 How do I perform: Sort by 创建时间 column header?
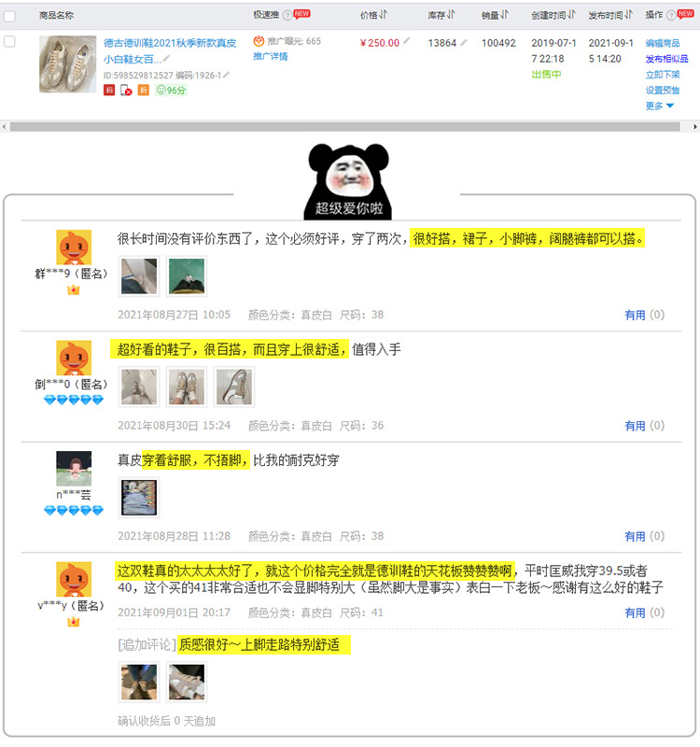coord(553,15)
